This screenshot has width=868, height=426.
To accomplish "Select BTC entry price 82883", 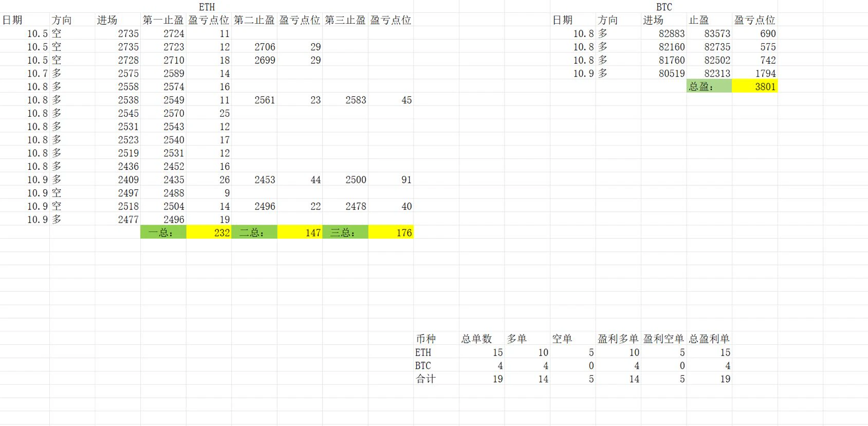I will [x=664, y=33].
